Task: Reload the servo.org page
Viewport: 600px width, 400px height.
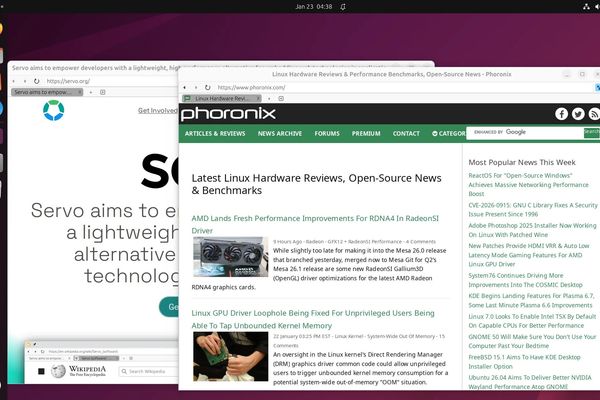Action: [x=36, y=81]
